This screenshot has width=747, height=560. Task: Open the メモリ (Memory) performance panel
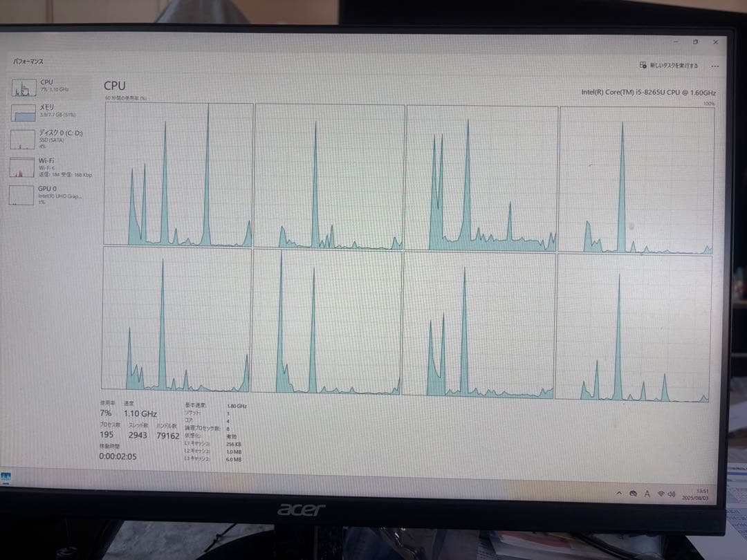(x=48, y=111)
